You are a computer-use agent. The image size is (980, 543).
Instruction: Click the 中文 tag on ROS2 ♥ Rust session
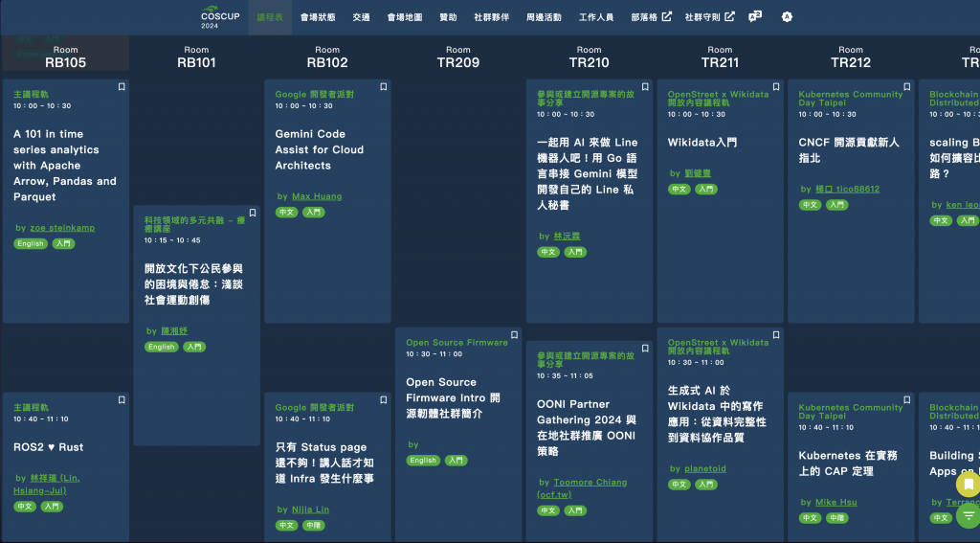click(x=25, y=507)
